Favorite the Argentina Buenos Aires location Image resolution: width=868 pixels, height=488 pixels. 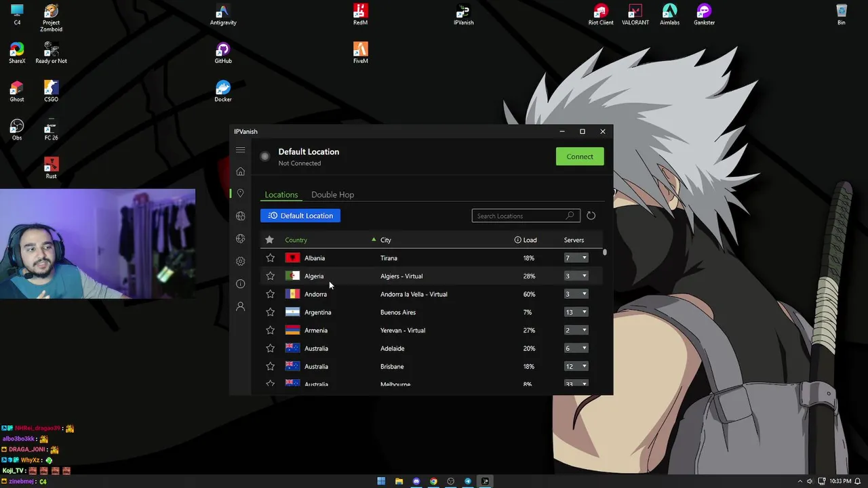pyautogui.click(x=270, y=312)
